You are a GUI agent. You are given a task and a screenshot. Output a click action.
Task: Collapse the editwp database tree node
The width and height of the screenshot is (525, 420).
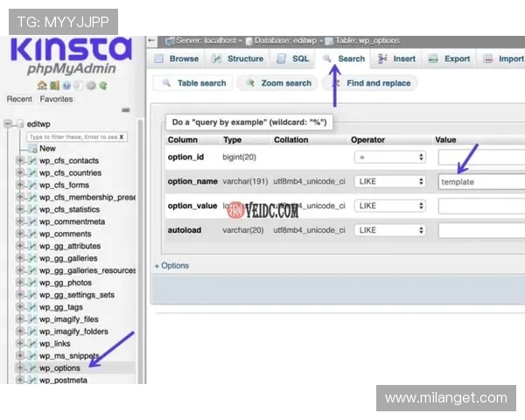tap(9, 124)
